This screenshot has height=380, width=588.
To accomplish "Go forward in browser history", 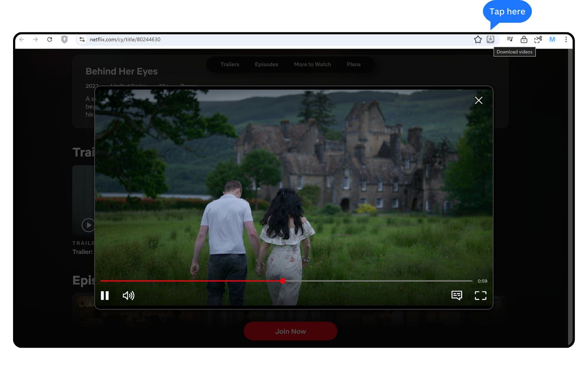I will pyautogui.click(x=36, y=40).
